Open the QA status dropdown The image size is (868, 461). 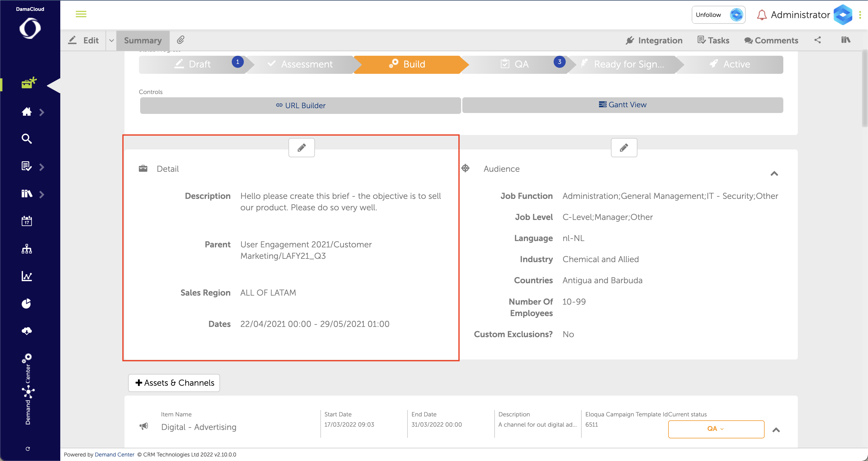point(716,429)
